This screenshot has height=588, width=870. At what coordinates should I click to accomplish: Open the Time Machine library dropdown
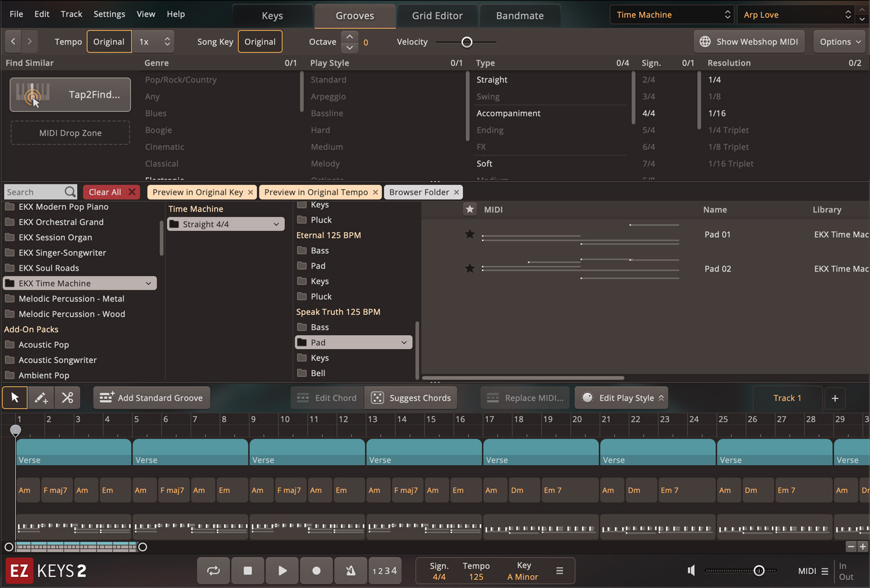point(672,15)
